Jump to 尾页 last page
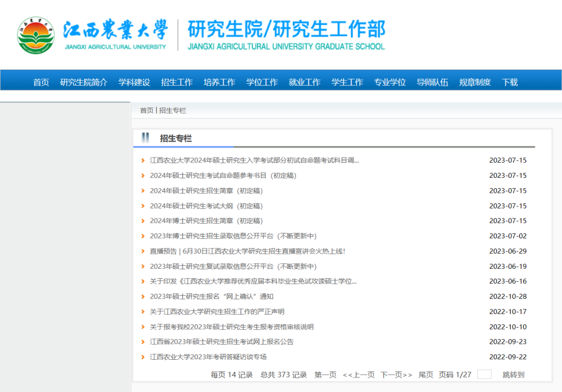Screen dimensions: 562x392 [426, 374]
